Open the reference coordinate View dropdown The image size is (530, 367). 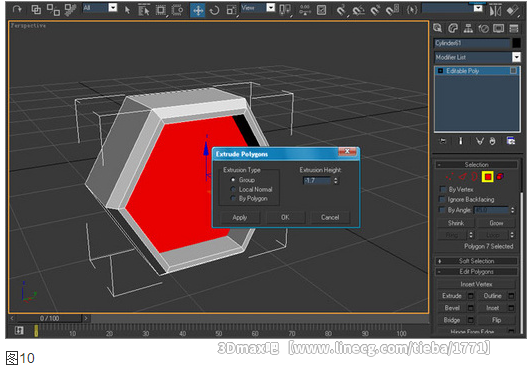tap(270, 7)
